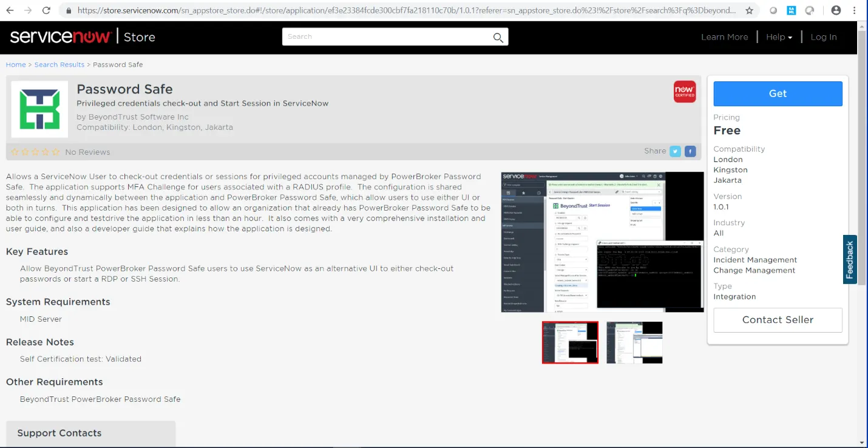Go to Home breadcrumb link

(16, 64)
